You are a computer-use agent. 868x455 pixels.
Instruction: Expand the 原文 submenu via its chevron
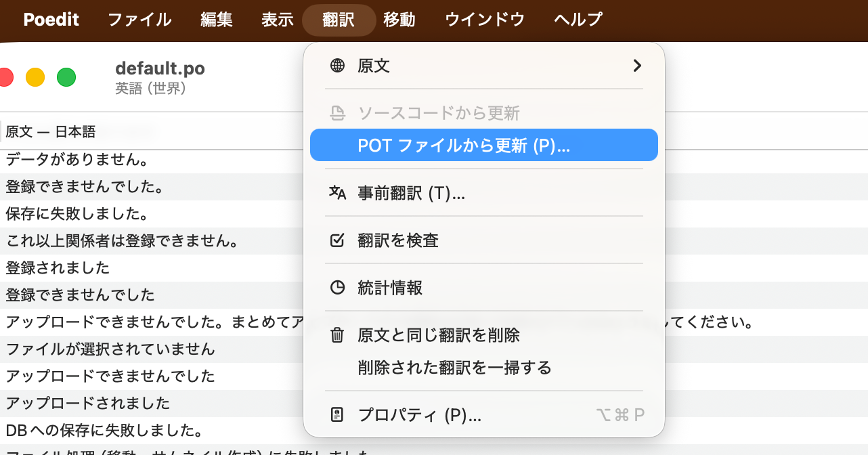pyautogui.click(x=636, y=66)
